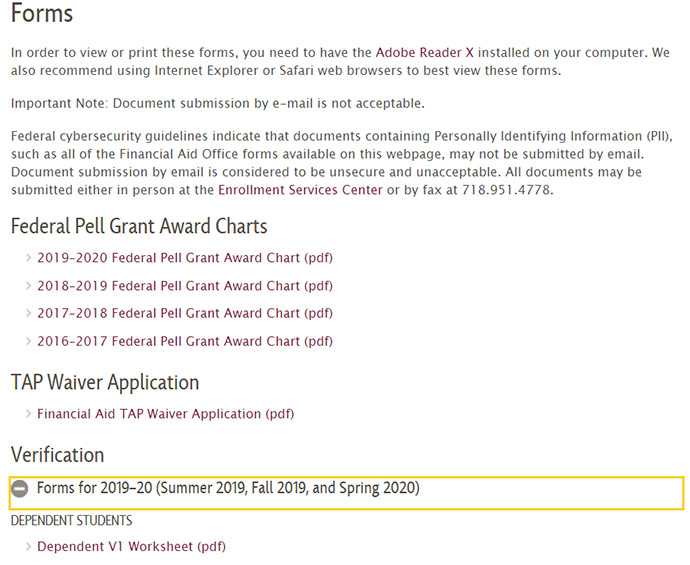The height and width of the screenshot is (565, 690).
Task: Open the Enrollment Services Center link
Action: point(300,190)
